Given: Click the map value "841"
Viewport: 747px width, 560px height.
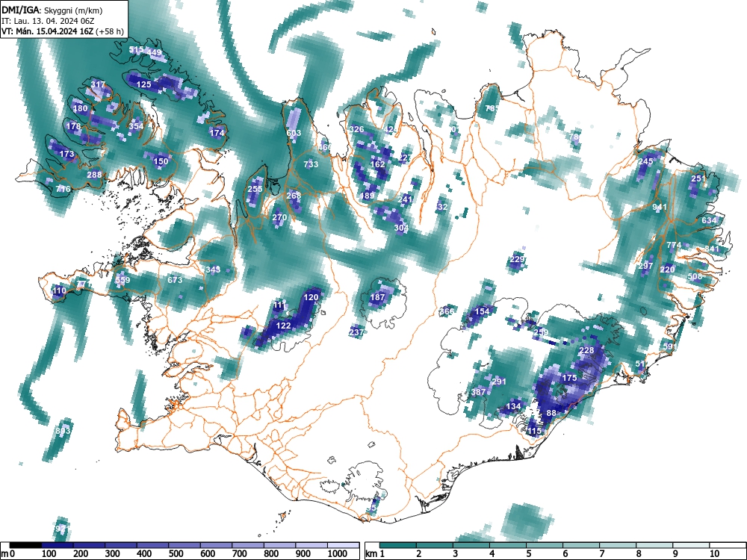Looking at the screenshot, I should pyautogui.click(x=712, y=249).
